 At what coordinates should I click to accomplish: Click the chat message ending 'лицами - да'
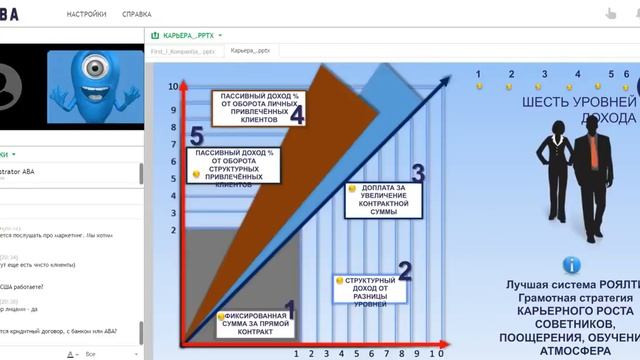[x=19, y=309]
